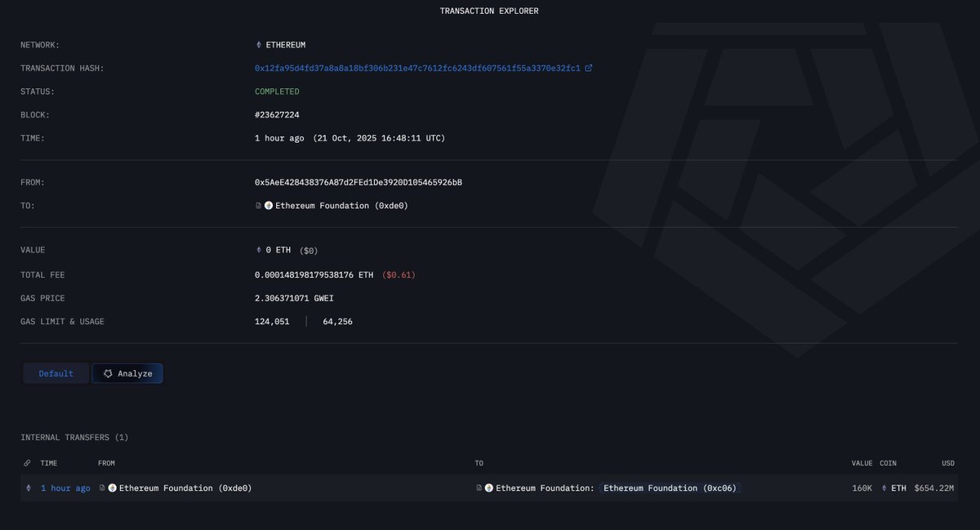This screenshot has height=530, width=980.
Task: Click the From address 0x5AeE428438376
Action: (359, 182)
